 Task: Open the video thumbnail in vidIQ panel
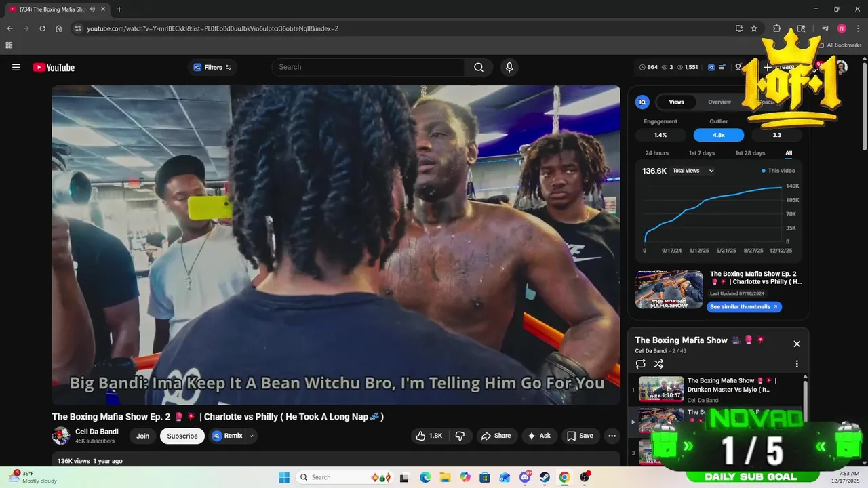[669, 290]
